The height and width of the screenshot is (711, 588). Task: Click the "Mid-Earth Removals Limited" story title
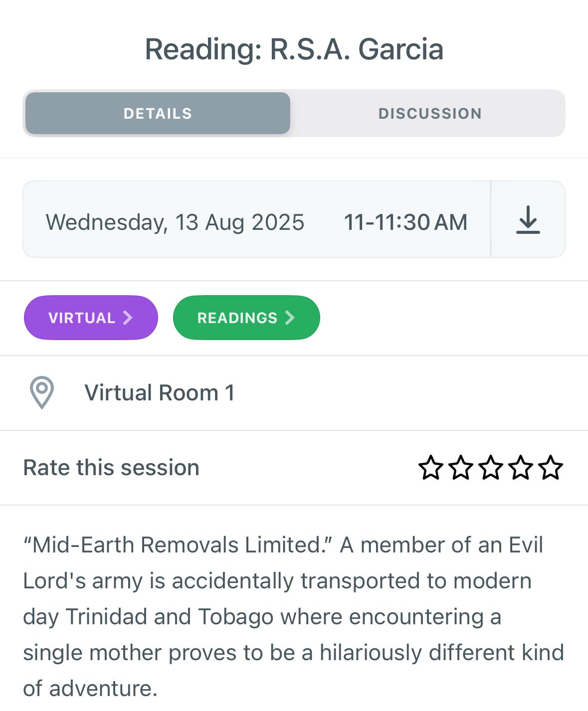click(x=178, y=545)
